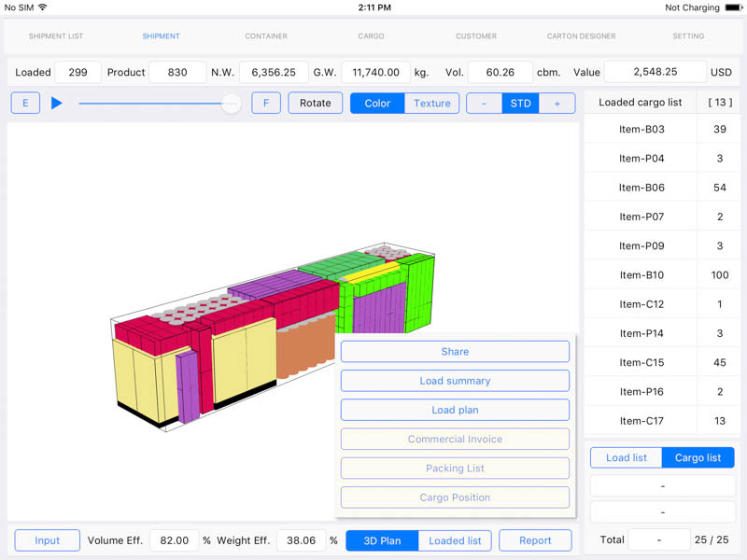
Task: Select the Cargo list segment
Action: pyautogui.click(x=698, y=457)
